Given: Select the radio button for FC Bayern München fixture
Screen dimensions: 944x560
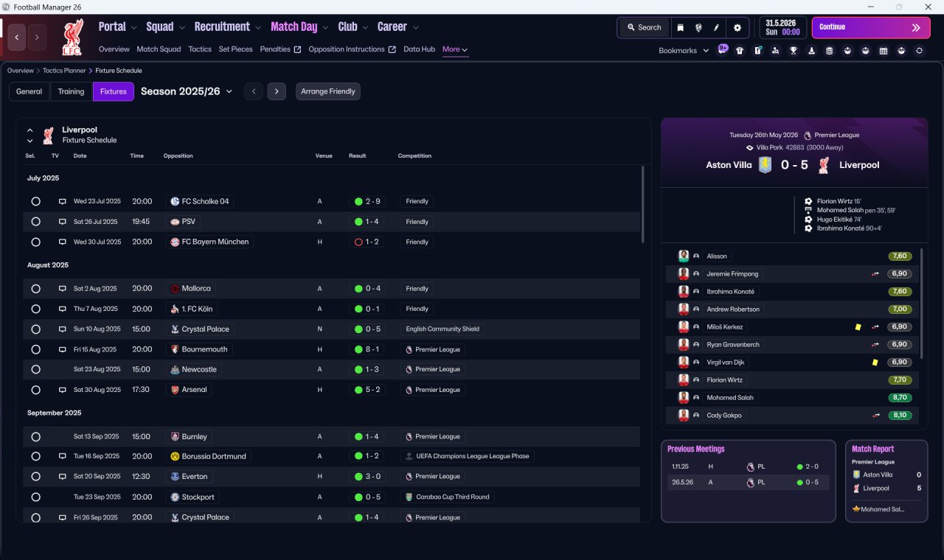Looking at the screenshot, I should coord(35,242).
